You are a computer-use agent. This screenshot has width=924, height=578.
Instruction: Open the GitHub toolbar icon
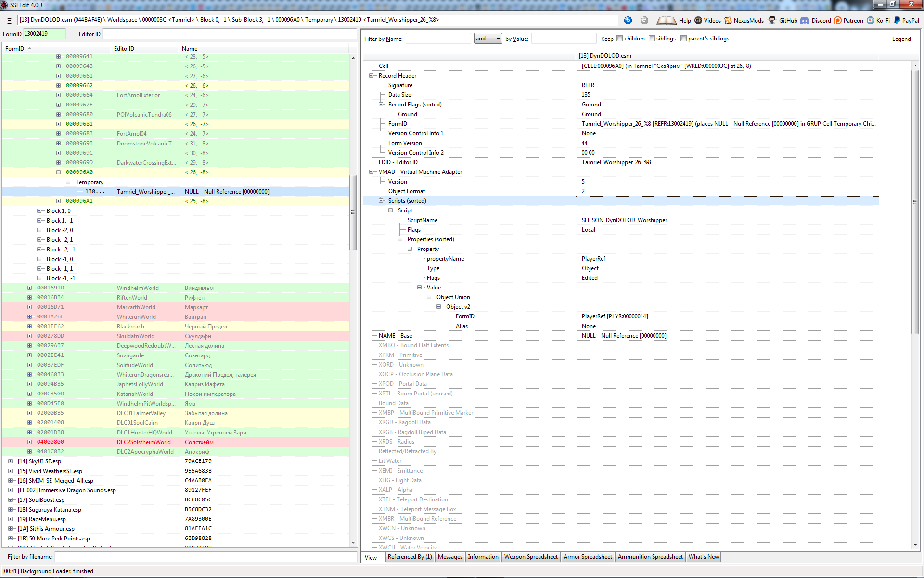772,20
